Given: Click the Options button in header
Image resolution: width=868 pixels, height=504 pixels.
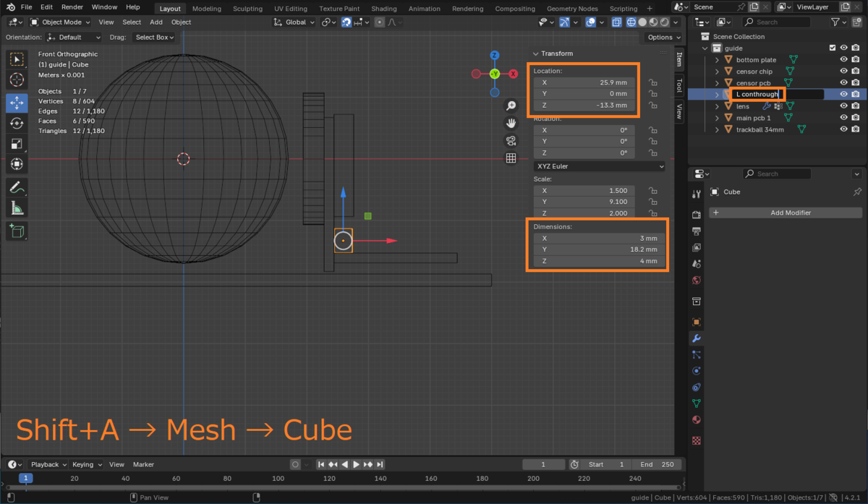Looking at the screenshot, I should point(663,38).
